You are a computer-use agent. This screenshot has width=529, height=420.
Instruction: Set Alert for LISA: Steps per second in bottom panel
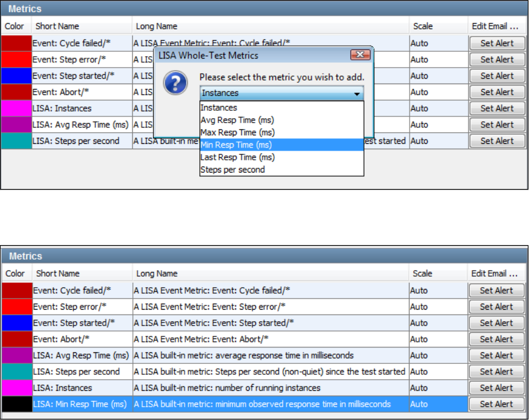(496, 371)
